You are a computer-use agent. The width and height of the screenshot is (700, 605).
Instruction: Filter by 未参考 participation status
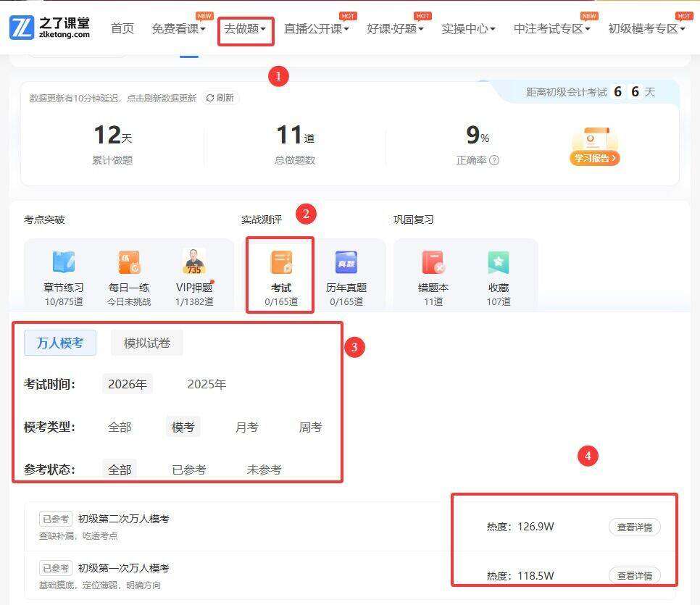pyautogui.click(x=264, y=470)
